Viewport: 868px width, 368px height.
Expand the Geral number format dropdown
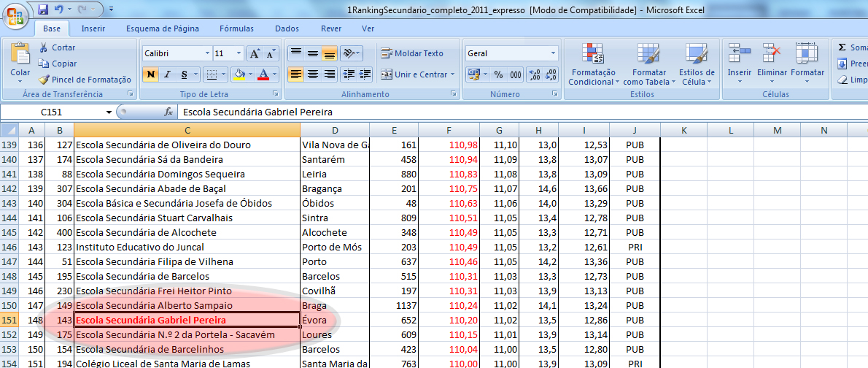[x=553, y=53]
